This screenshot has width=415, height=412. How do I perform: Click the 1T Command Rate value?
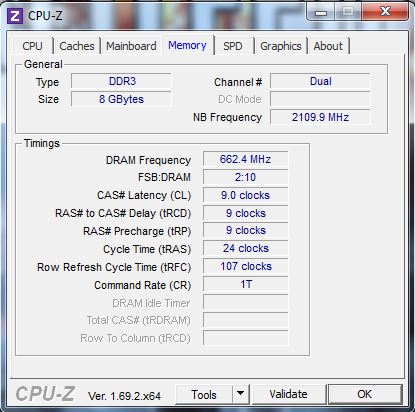(x=246, y=284)
